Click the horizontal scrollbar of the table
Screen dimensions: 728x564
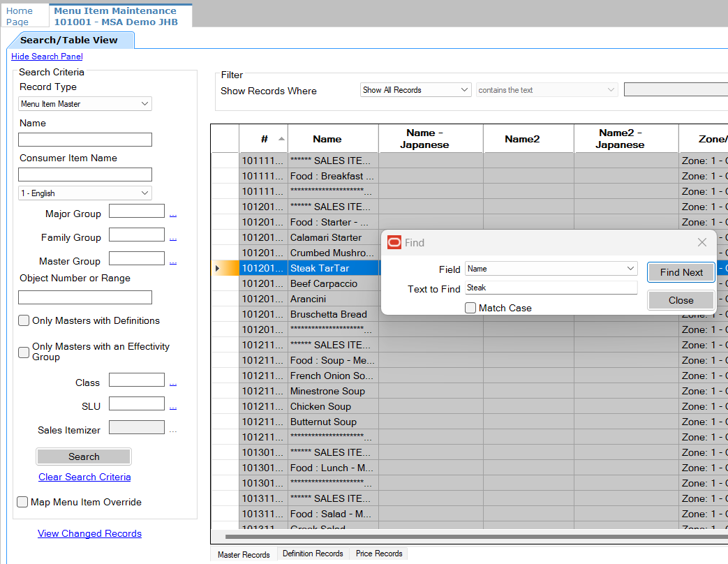[x=475, y=537]
